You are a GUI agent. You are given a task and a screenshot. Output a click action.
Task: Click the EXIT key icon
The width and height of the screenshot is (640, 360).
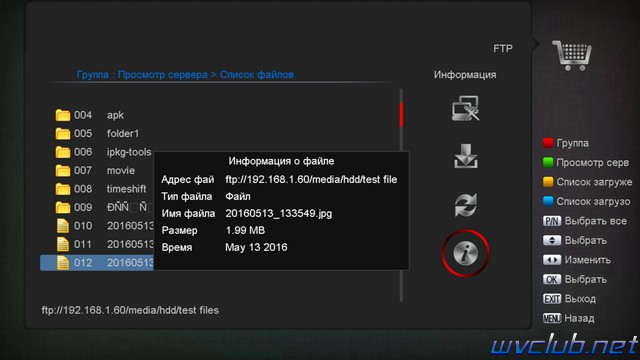click(x=552, y=299)
